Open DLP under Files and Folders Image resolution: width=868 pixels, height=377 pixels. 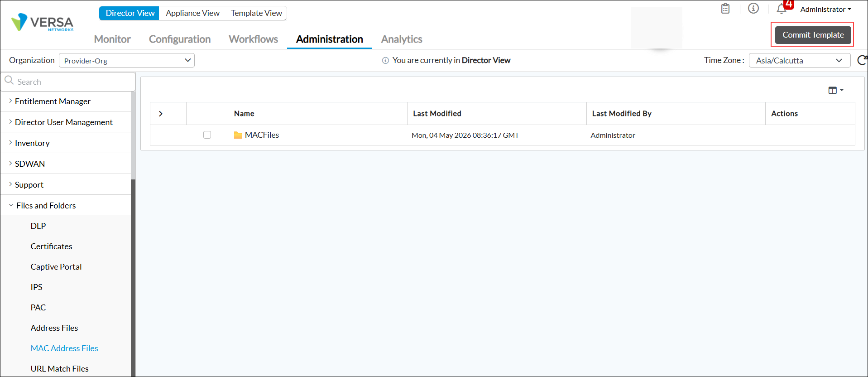[x=38, y=226]
